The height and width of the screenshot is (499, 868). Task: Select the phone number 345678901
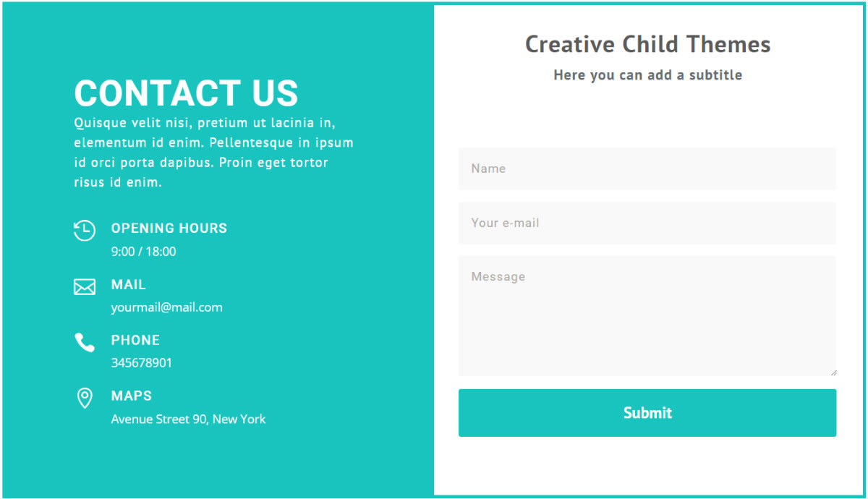(142, 363)
